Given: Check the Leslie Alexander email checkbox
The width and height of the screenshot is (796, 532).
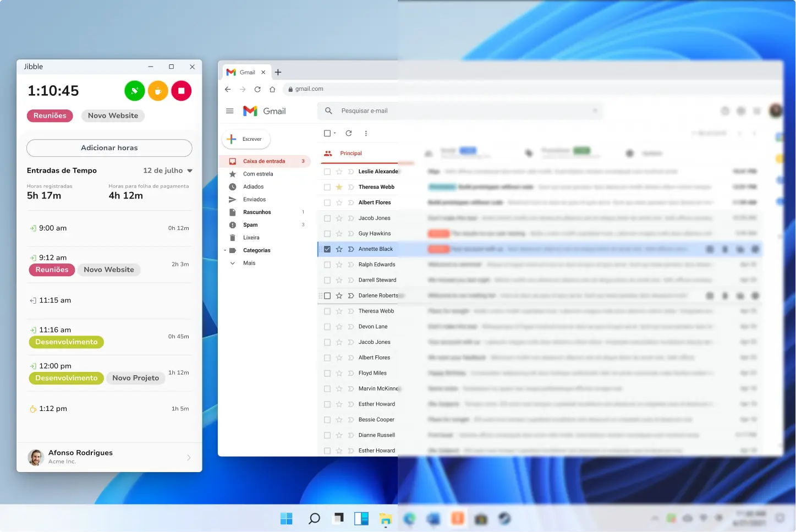Looking at the screenshot, I should [327, 172].
